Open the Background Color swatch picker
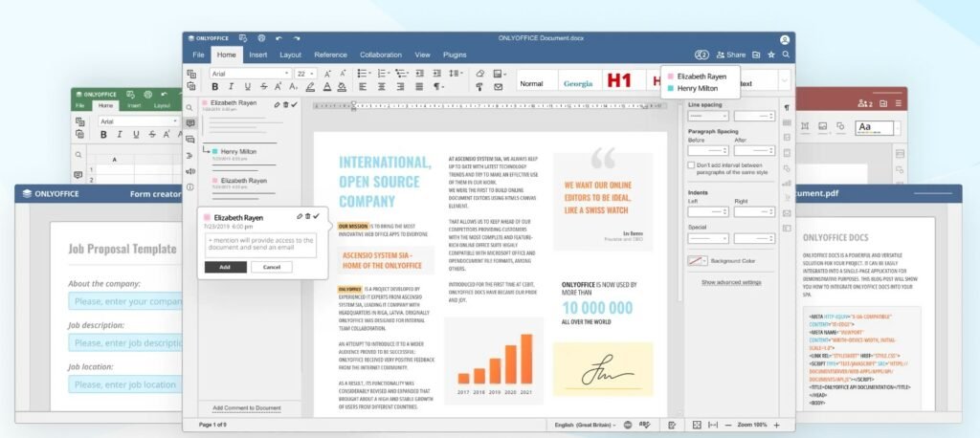 pyautogui.click(x=698, y=260)
